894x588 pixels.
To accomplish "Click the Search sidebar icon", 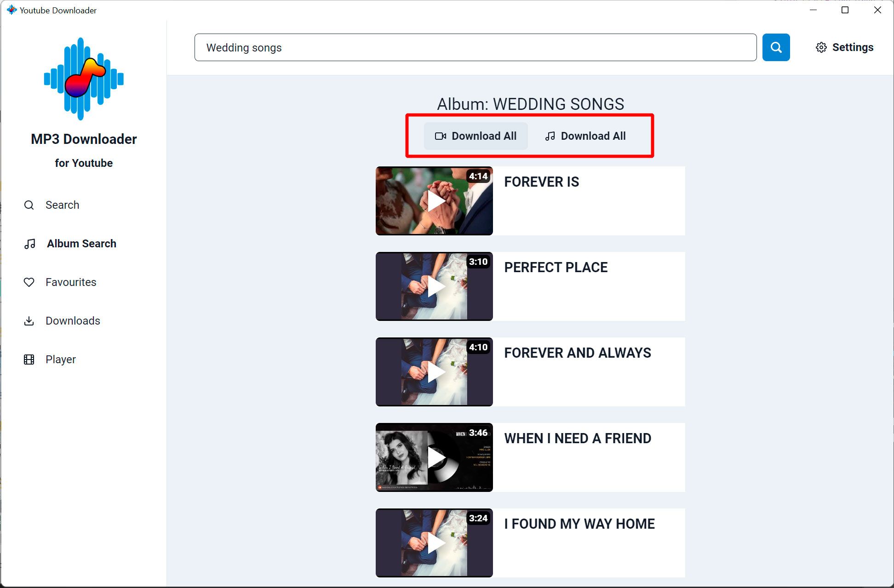I will coord(29,205).
